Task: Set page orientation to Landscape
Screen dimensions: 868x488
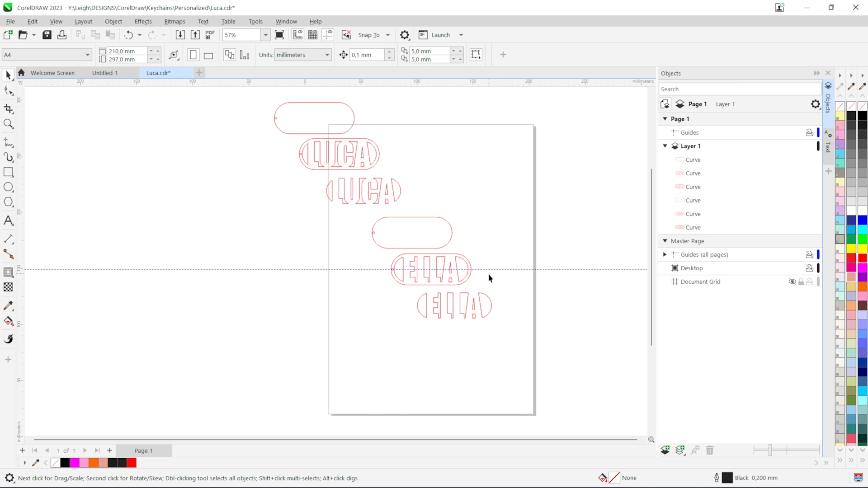Action: 208,55
